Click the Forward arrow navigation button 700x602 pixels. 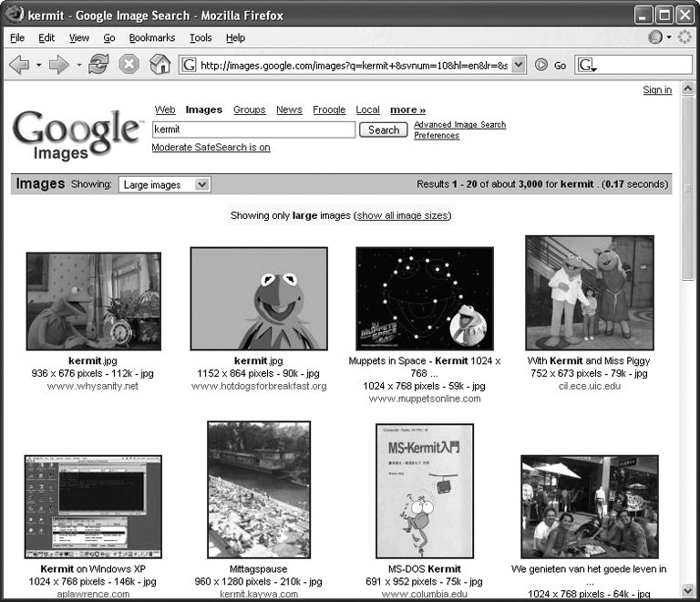[59, 65]
